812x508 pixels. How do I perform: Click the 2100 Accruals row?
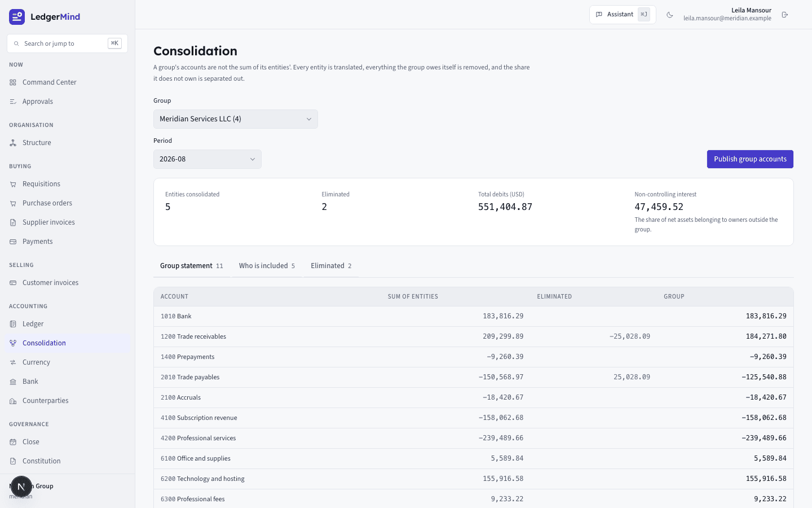pyautogui.click(x=474, y=397)
